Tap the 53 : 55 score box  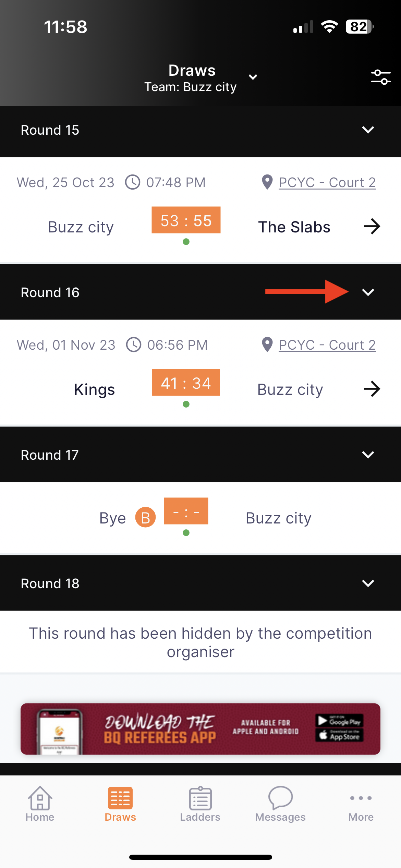186,220
